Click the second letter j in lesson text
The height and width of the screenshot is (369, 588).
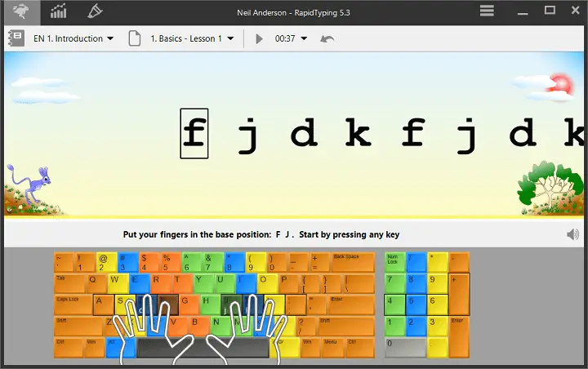466,136
